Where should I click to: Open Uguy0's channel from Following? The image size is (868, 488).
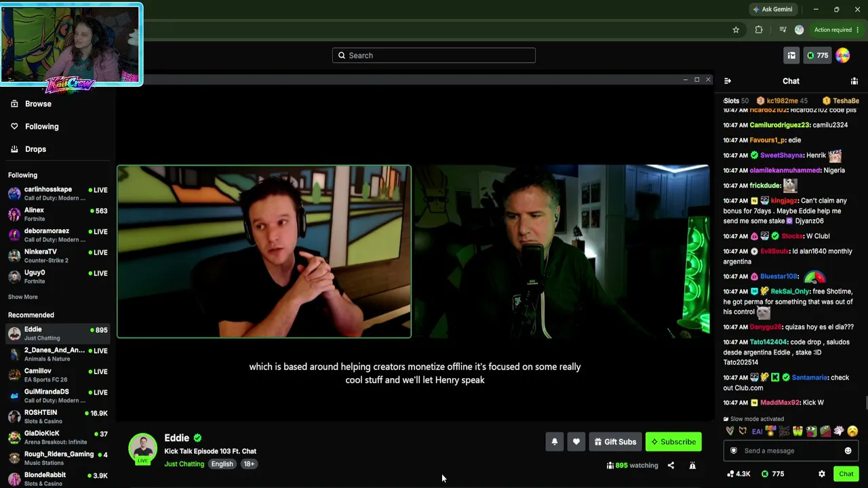pyautogui.click(x=58, y=277)
